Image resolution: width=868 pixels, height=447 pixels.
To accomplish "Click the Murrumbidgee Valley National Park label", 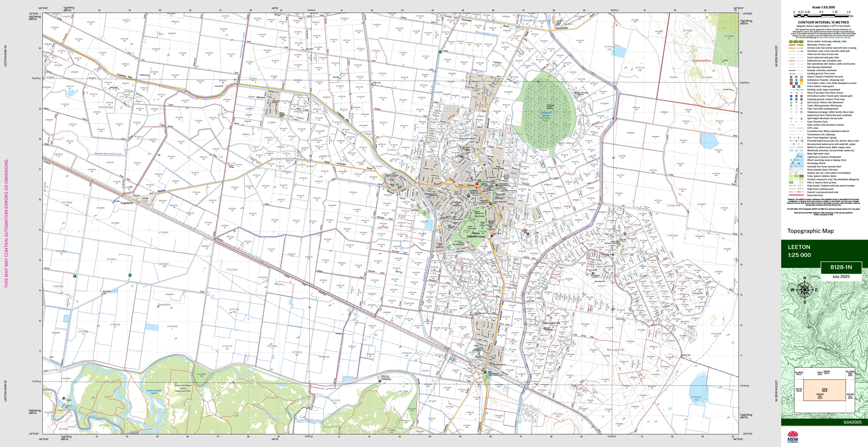I will point(183,388).
